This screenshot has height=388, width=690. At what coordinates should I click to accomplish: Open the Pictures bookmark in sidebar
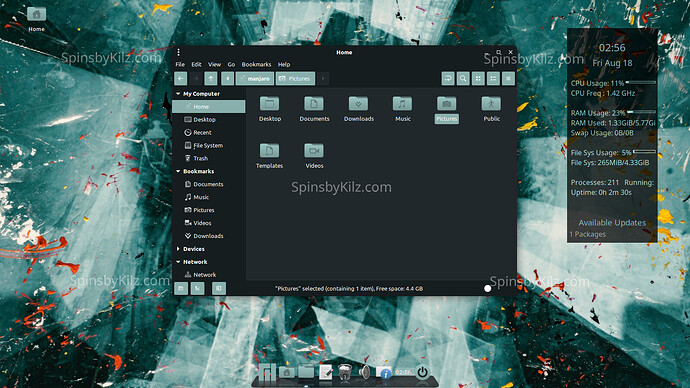click(x=209, y=210)
